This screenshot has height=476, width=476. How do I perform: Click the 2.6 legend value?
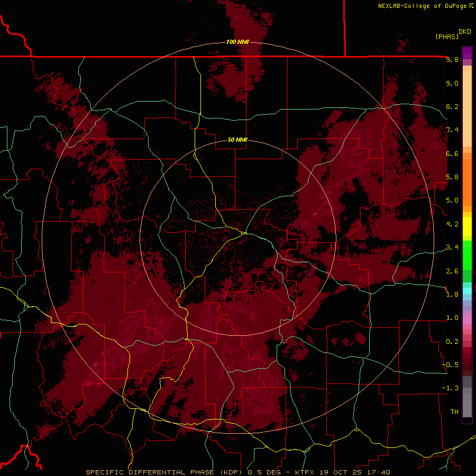pyautogui.click(x=452, y=271)
